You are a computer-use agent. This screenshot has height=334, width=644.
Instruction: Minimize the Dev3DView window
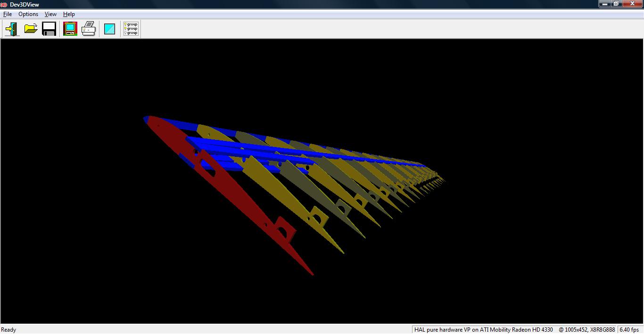[605, 4]
